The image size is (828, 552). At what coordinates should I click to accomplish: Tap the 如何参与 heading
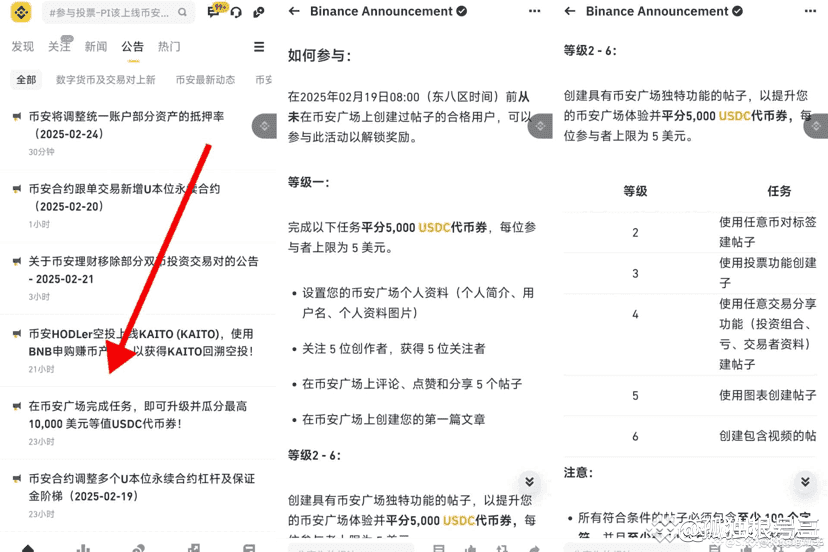[319, 55]
